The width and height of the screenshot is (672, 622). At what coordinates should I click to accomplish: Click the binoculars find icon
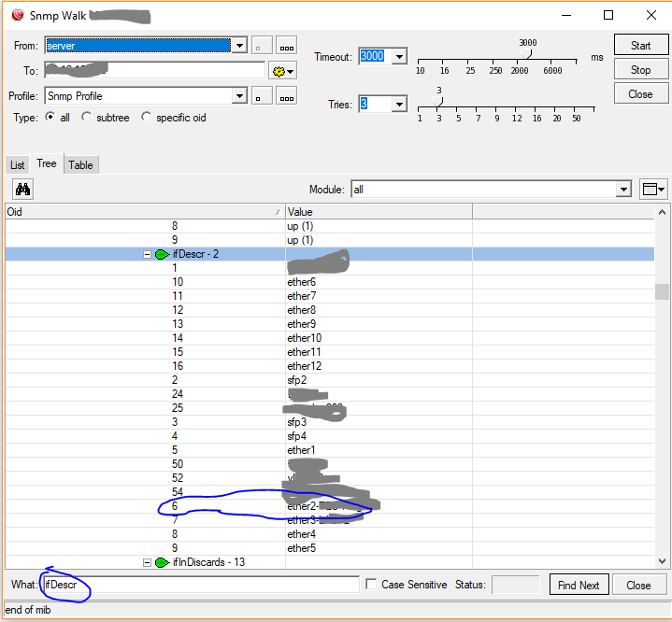22,189
